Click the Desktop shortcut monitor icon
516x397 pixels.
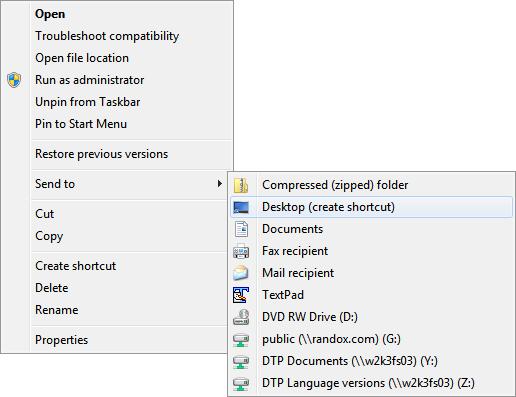click(x=241, y=207)
